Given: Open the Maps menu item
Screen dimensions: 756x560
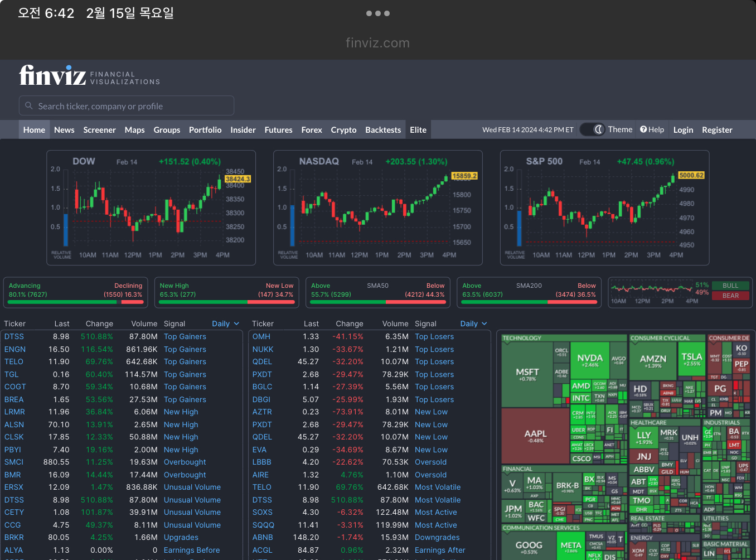Looking at the screenshot, I should coord(134,129).
